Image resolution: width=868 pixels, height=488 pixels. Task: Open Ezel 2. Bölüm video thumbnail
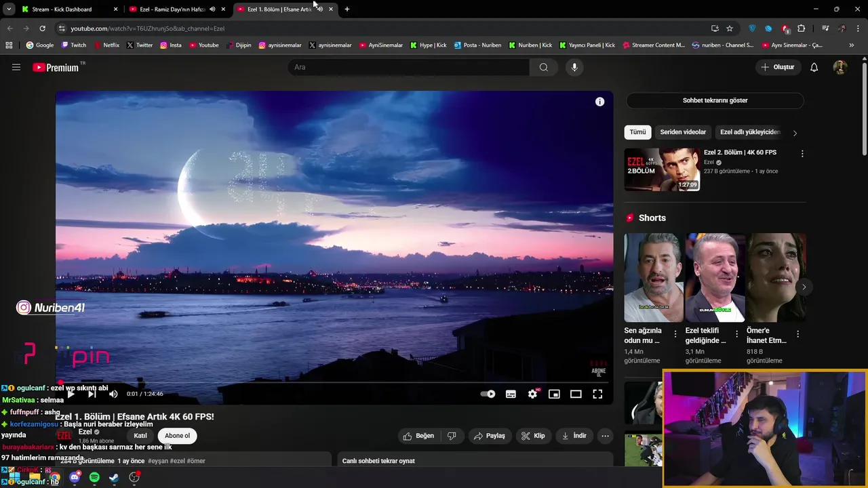tap(662, 169)
